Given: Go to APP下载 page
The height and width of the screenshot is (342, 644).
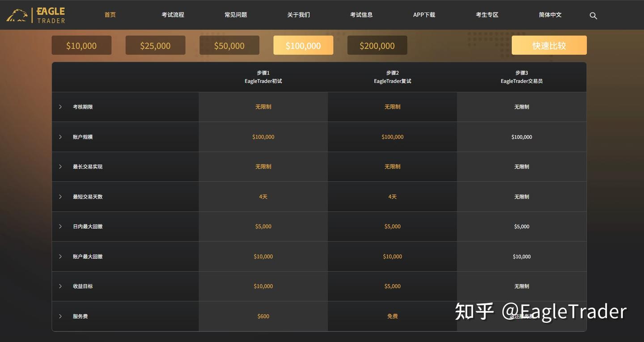Looking at the screenshot, I should (x=424, y=15).
